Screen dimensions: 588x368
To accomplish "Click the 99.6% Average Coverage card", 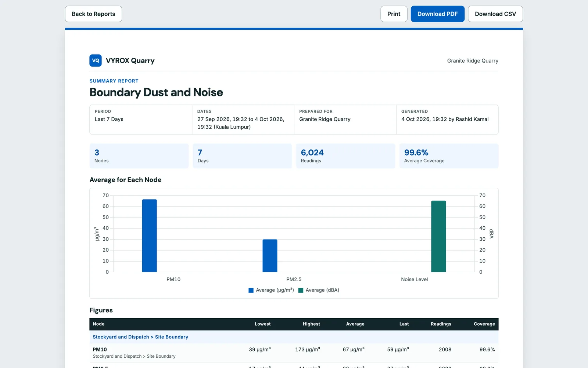I will pos(449,156).
